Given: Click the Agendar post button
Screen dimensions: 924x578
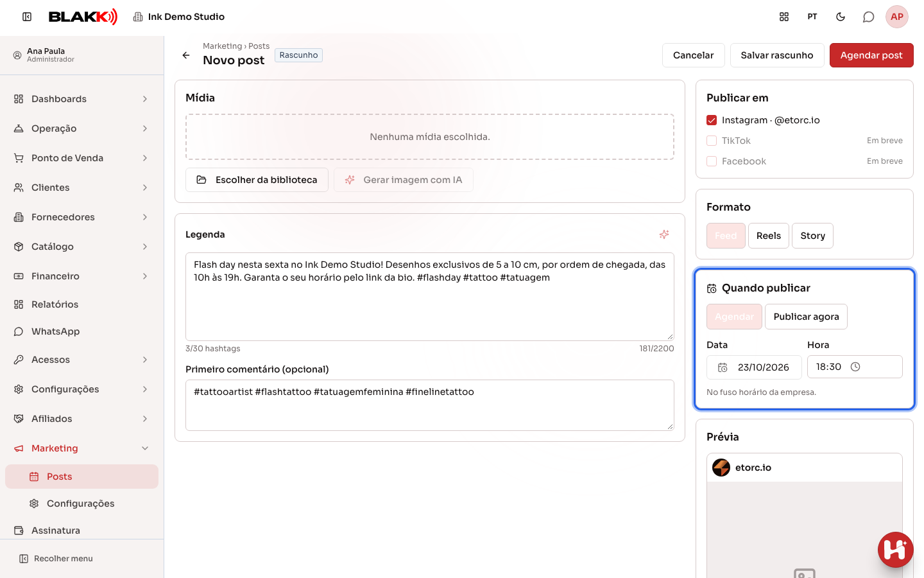Looking at the screenshot, I should tap(871, 55).
